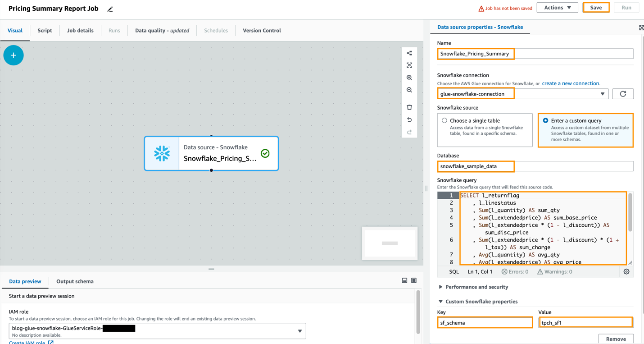The image size is (644, 344).
Task: Expand properties panel to full screen
Action: point(641,28)
